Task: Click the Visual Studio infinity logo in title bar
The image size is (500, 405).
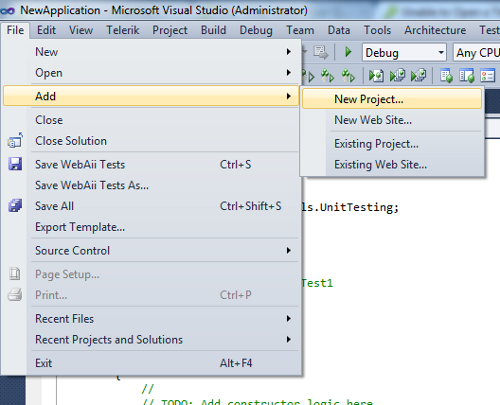Action: point(8,11)
